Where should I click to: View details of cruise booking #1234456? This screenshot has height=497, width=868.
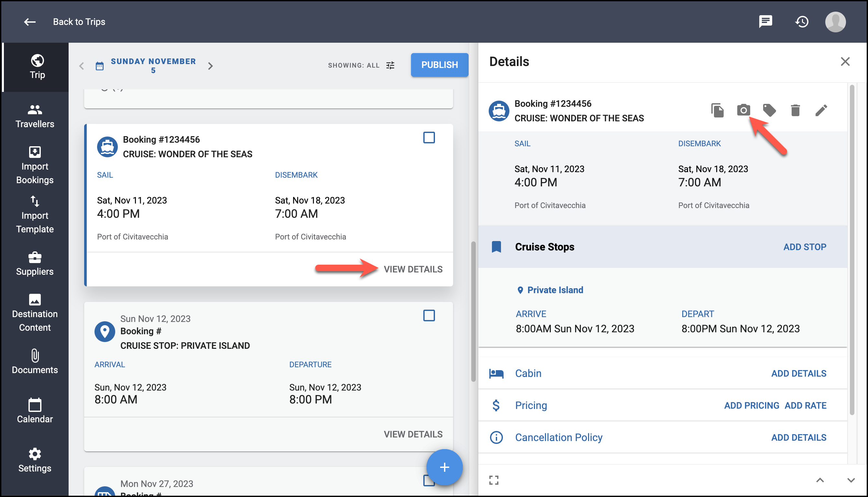pos(413,269)
